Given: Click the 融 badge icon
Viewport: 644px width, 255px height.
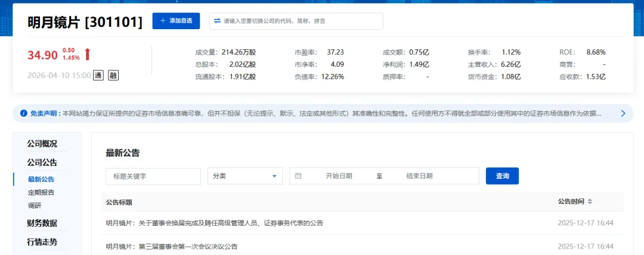Looking at the screenshot, I should point(113,76).
